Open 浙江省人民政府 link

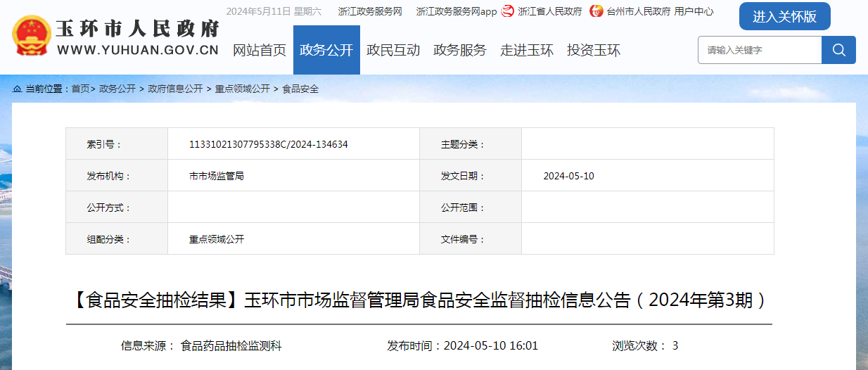[549, 11]
